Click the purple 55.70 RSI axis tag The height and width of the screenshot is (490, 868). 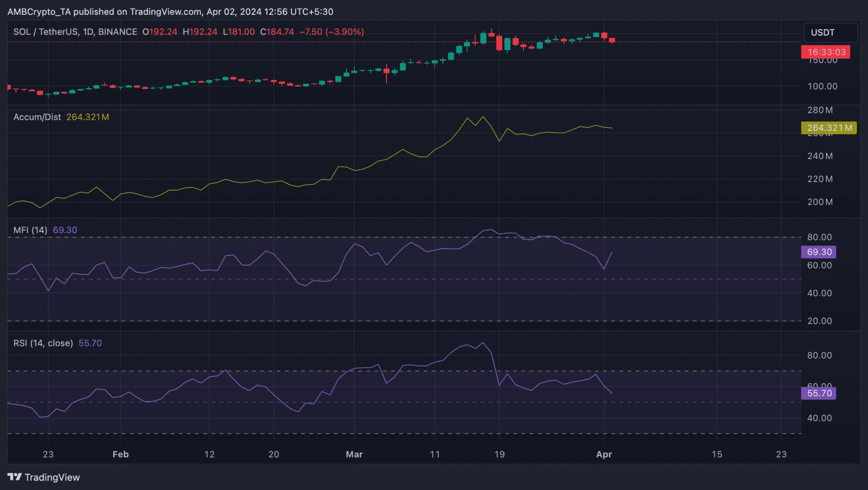tap(818, 393)
